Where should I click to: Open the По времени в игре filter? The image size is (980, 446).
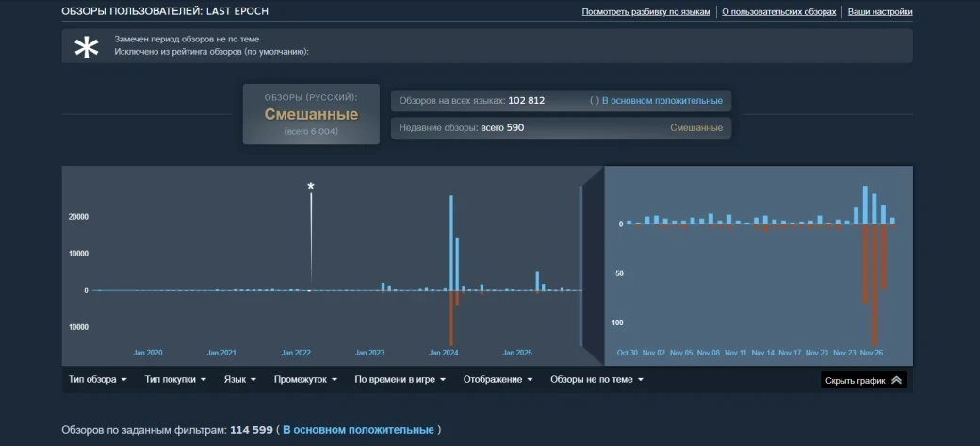[x=402, y=380]
